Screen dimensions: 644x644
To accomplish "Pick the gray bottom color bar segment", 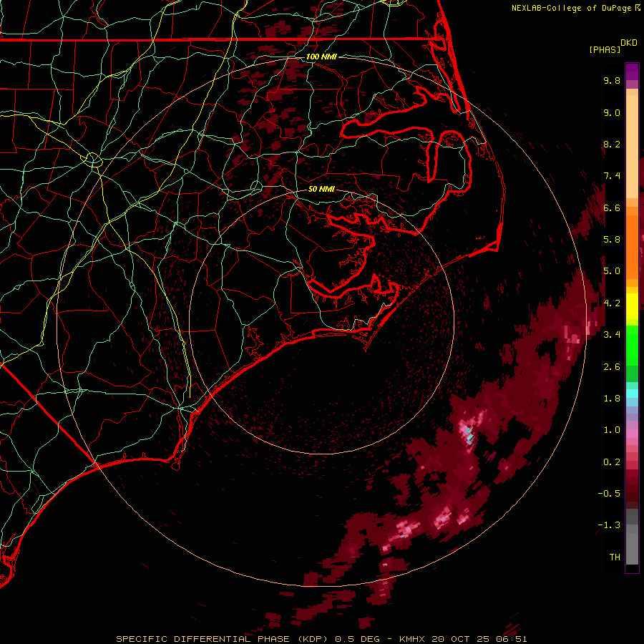I will [x=632, y=548].
